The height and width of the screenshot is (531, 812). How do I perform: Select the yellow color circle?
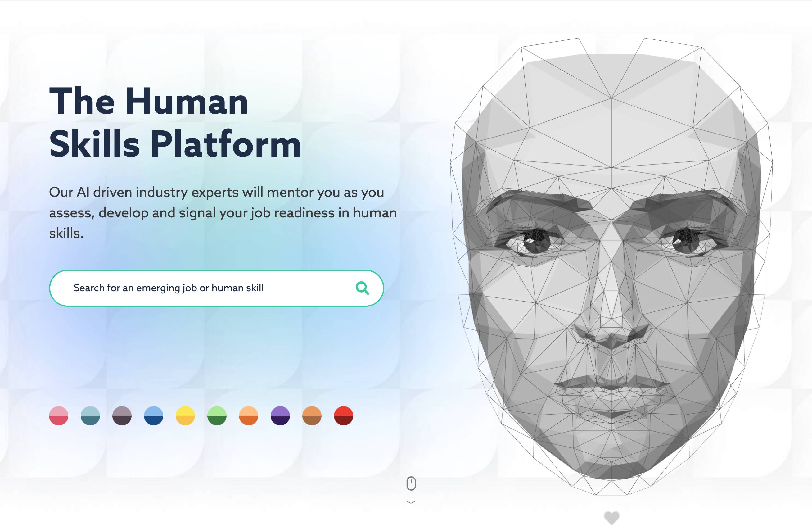point(185,416)
